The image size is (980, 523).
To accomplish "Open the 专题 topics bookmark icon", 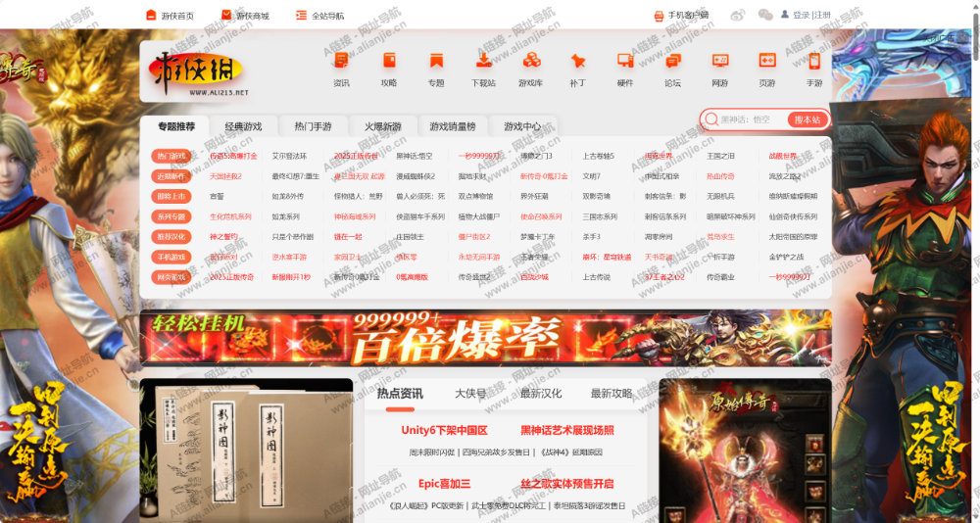I will 436,61.
